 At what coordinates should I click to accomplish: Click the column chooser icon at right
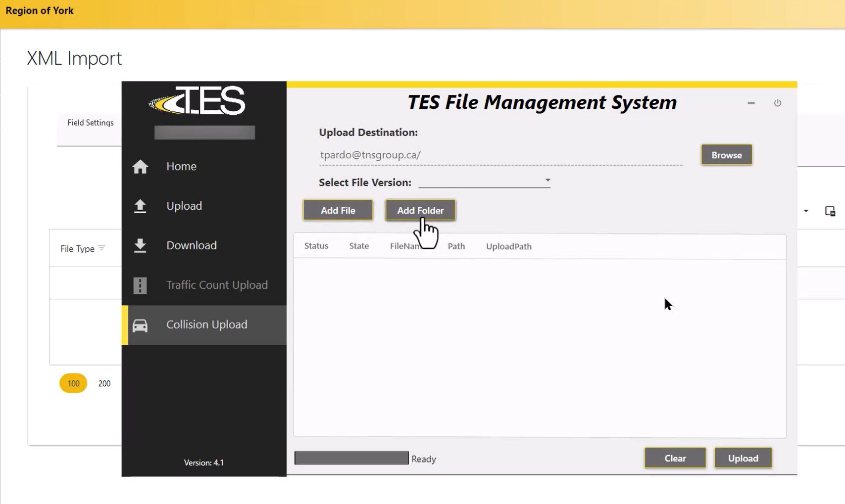[x=830, y=211]
